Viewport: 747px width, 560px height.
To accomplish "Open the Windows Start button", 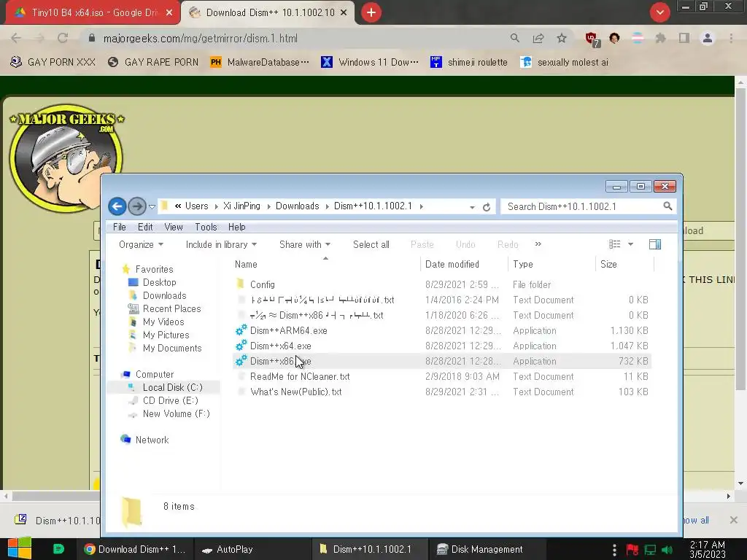I will [20, 548].
